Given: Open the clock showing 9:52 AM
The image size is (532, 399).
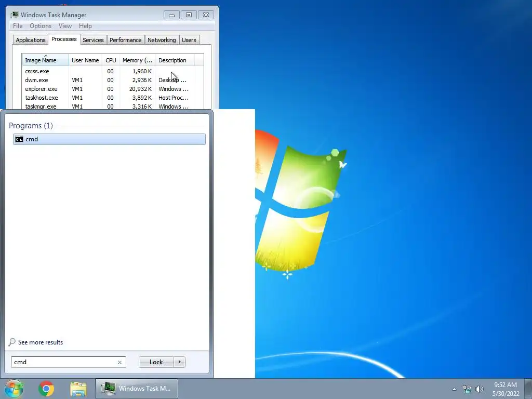Looking at the screenshot, I should coord(506,389).
